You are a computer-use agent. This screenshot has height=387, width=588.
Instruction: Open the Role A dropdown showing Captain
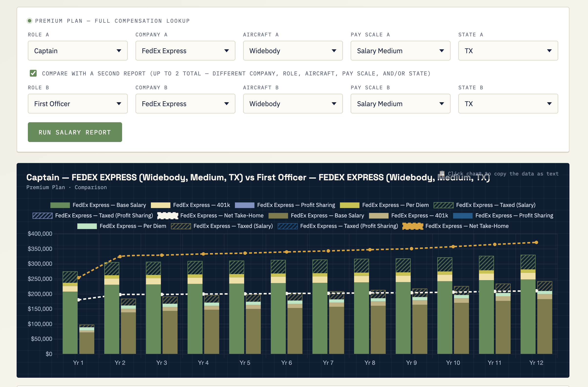click(x=78, y=51)
